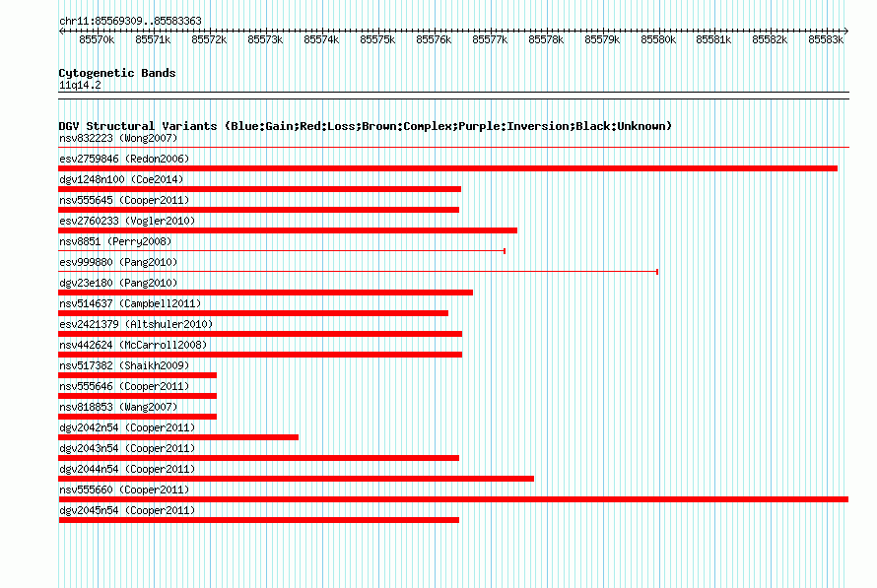Viewport: 877px width, 588px height.
Task: Click the red bar under nsv442624
Action: pyautogui.click(x=260, y=355)
